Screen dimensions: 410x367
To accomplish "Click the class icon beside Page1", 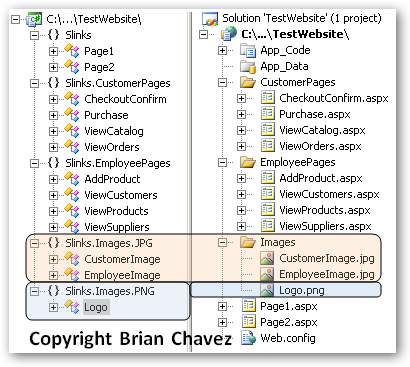I will point(72,51).
